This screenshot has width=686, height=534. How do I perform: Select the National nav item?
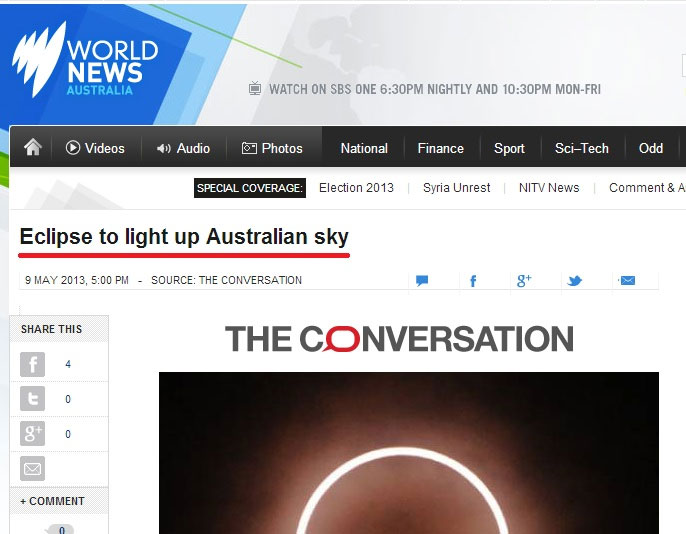point(364,148)
